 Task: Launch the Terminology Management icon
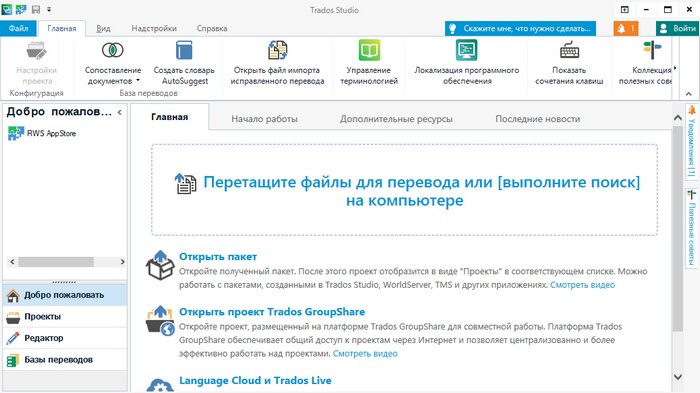click(369, 50)
